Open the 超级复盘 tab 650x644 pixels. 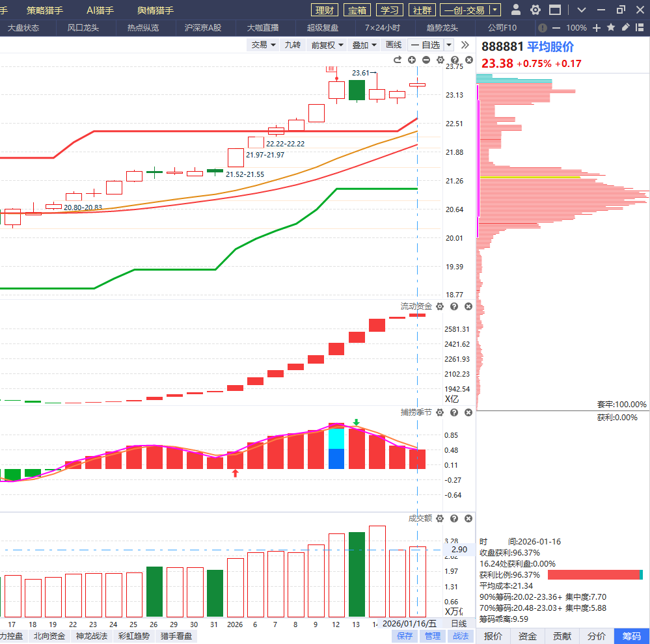pos(323,28)
